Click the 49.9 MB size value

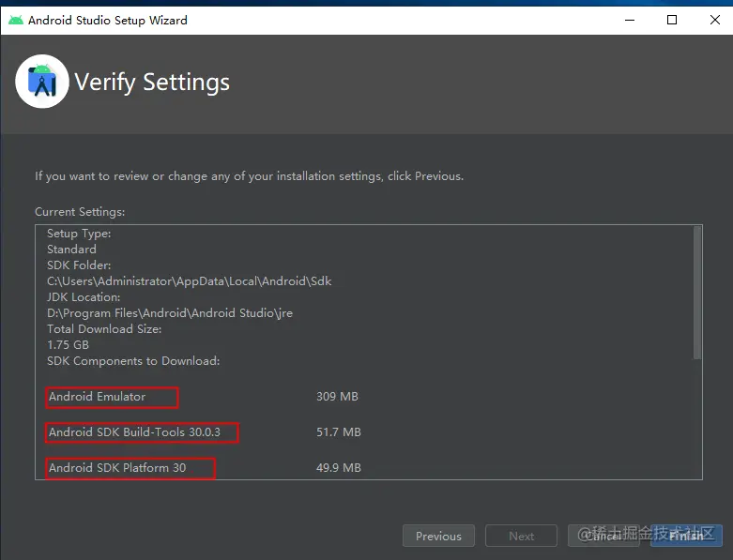(339, 467)
